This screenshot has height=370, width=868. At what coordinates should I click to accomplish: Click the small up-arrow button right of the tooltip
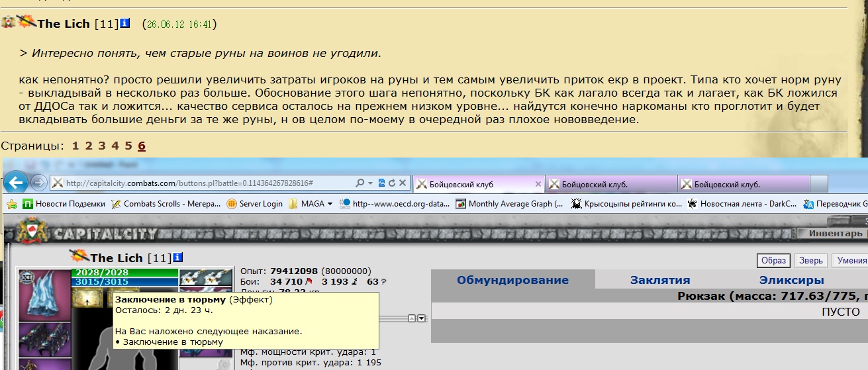(412, 318)
